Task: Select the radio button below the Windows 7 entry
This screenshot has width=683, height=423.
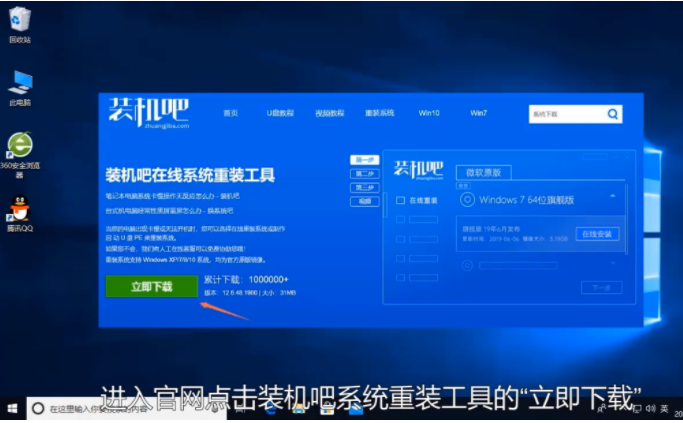Action: point(466,265)
